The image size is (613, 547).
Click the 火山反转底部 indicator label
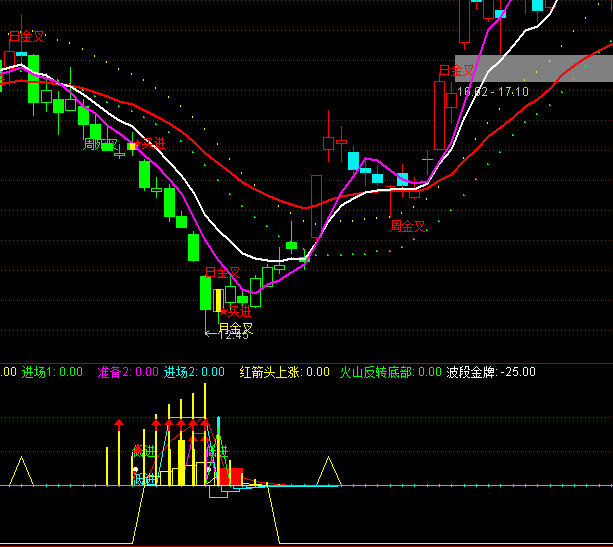tap(376, 372)
